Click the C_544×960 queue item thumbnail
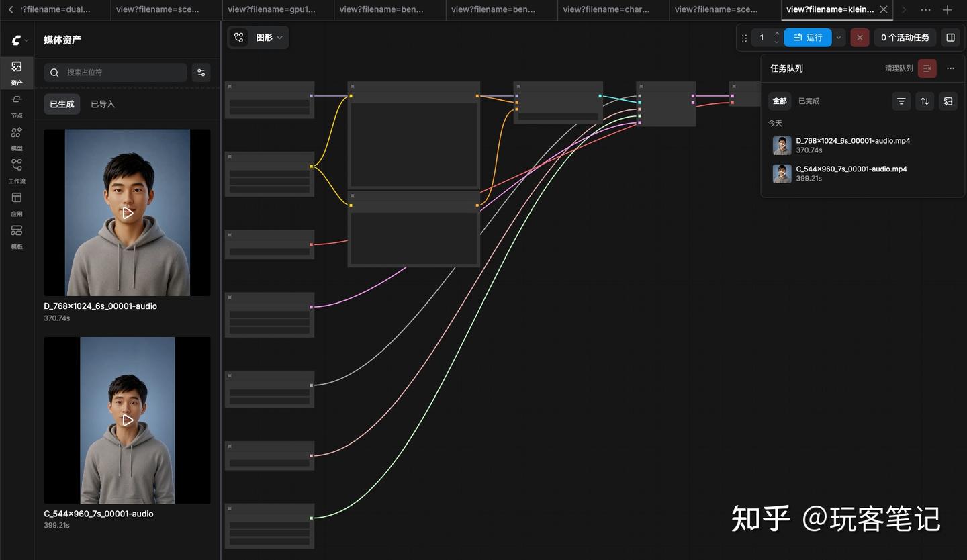 click(782, 174)
